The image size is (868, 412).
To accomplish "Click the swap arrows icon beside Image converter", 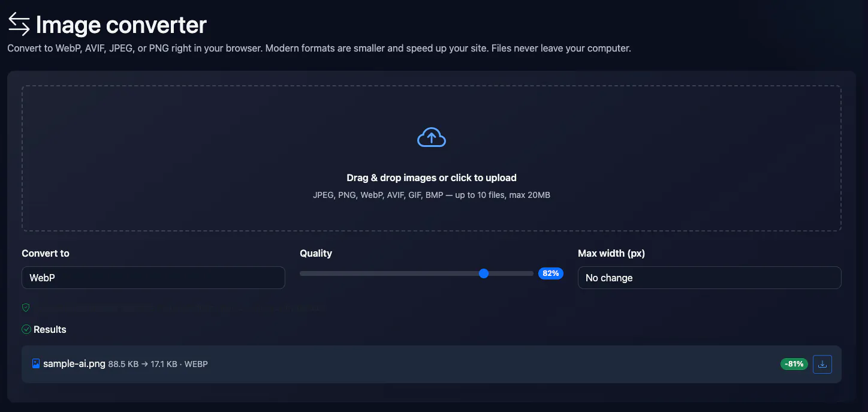I will tap(19, 25).
